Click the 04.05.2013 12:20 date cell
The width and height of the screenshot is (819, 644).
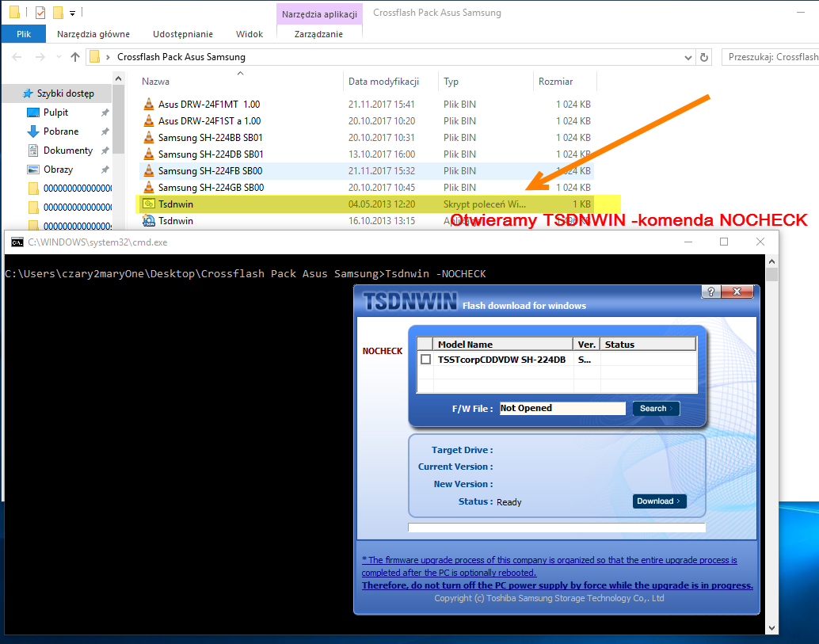pyautogui.click(x=382, y=204)
